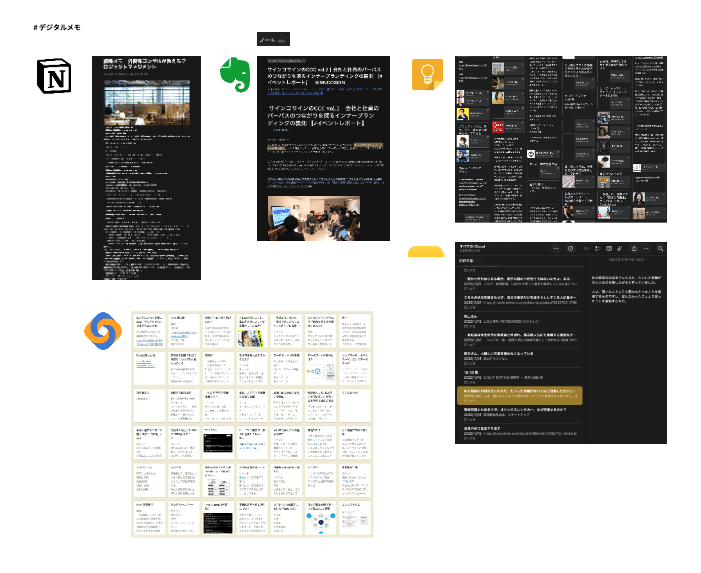Click the search magnifier in Notes toolbar
Viewport: 701px width, 573px height.
coord(661,248)
